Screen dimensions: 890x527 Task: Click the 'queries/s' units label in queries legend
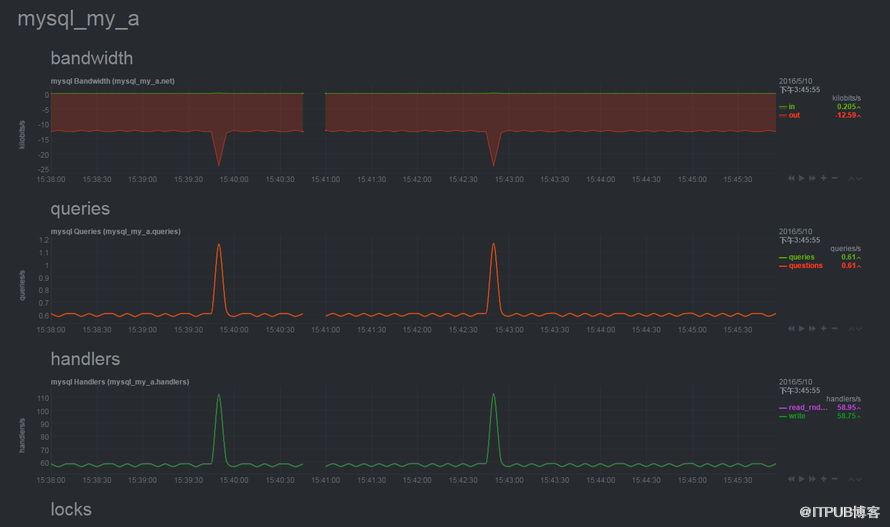point(845,249)
